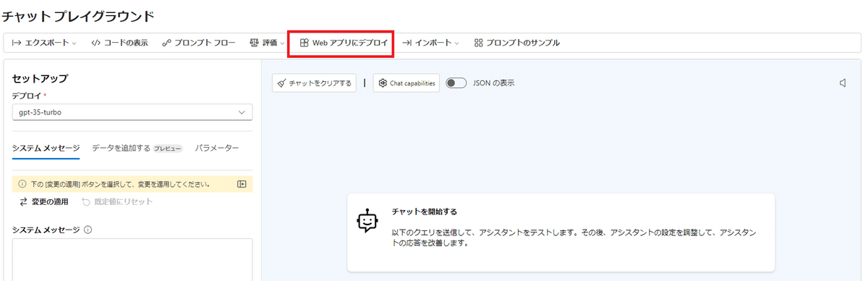Click inside the system message text area

[132, 260]
